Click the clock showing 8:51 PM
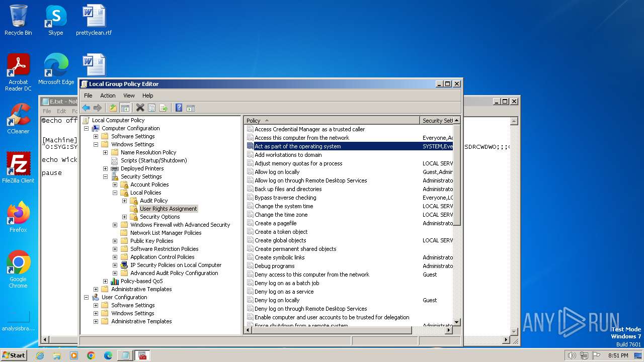 tap(618, 355)
